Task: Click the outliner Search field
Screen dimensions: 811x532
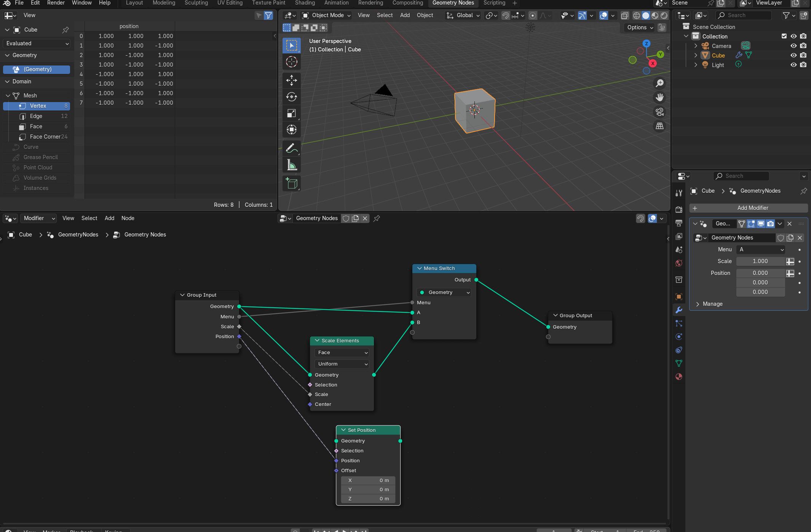Action: click(744, 15)
